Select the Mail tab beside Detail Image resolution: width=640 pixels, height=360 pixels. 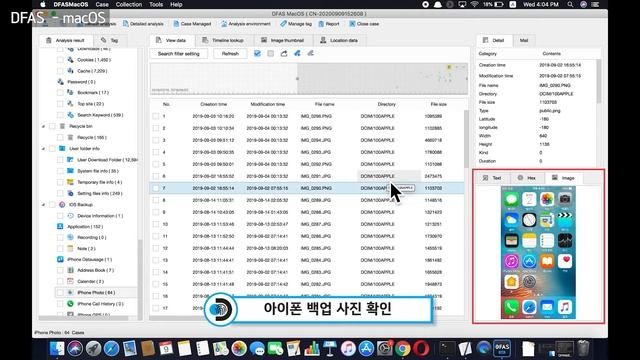tap(524, 40)
